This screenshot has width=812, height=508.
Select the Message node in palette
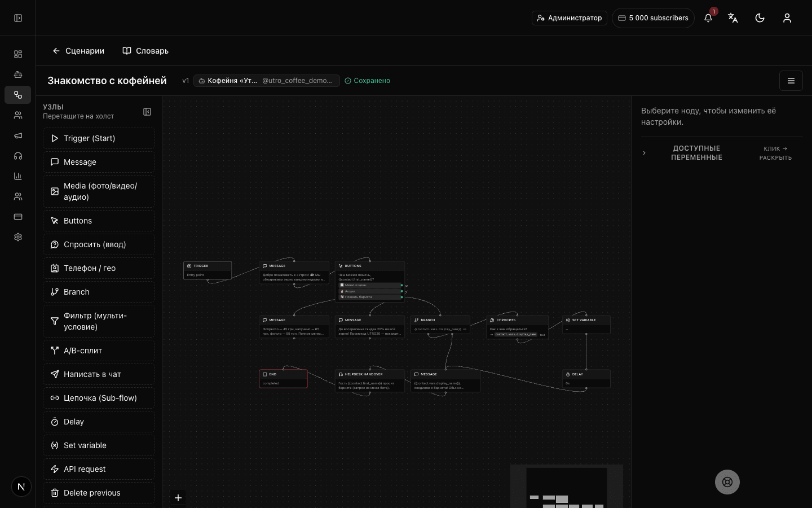tap(99, 162)
